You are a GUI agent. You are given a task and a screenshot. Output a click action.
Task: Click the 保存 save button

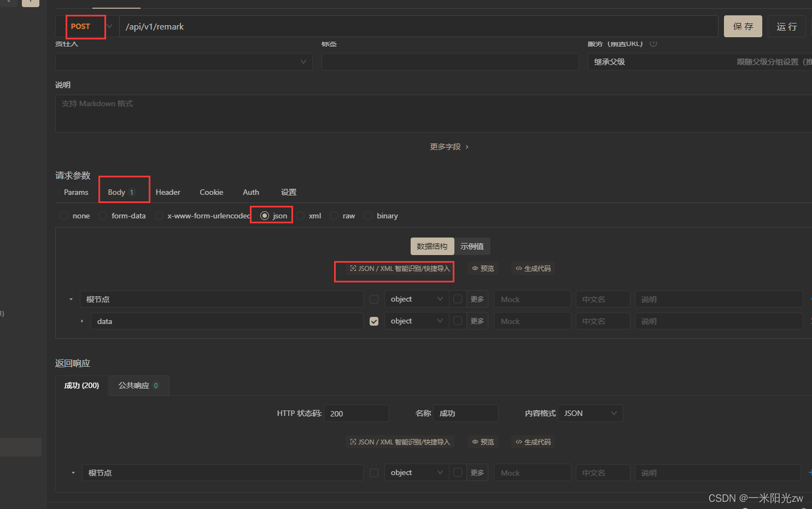(x=743, y=26)
